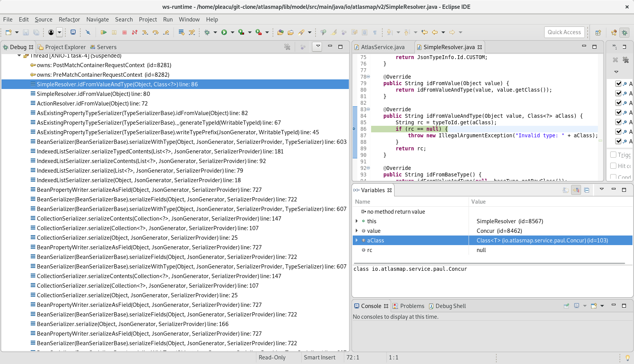Viewport: 634px width, 364px height.
Task: Expand the aClass variable in Variables view
Action: point(357,240)
